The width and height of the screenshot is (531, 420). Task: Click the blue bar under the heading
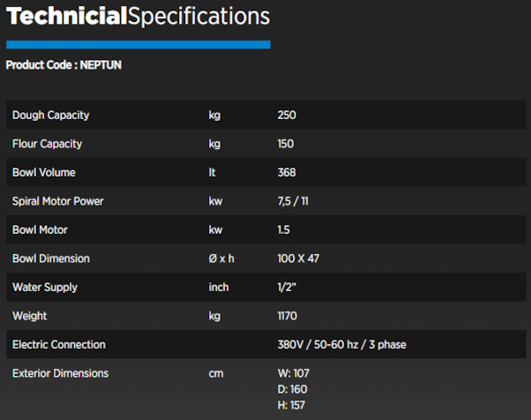[138, 45]
